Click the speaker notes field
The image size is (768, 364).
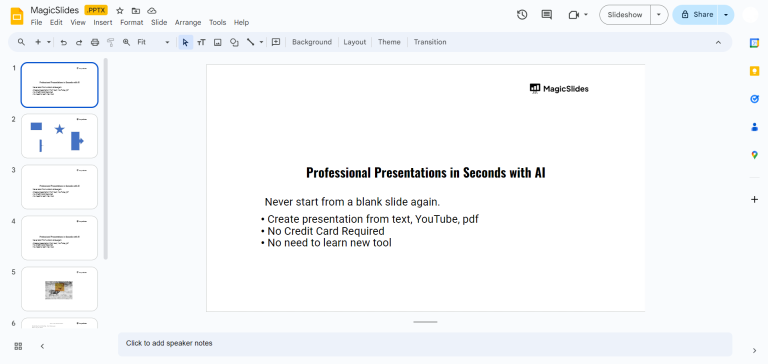click(x=425, y=343)
